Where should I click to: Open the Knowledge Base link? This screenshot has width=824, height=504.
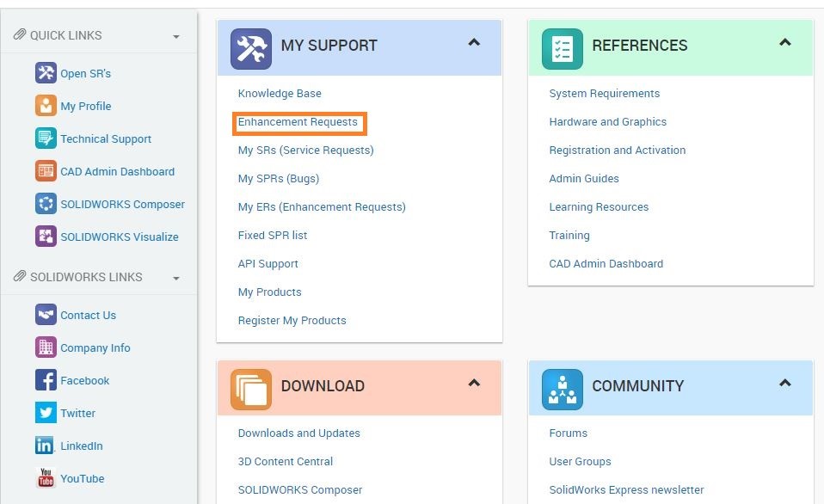tap(280, 94)
